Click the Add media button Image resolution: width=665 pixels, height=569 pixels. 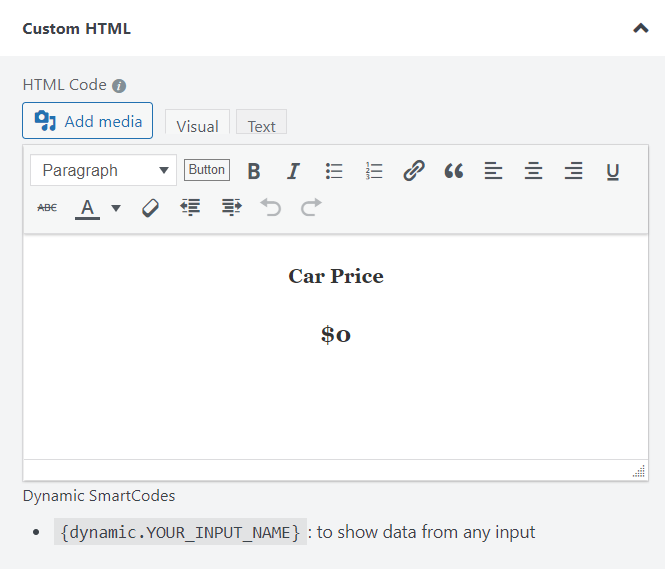[87, 120]
